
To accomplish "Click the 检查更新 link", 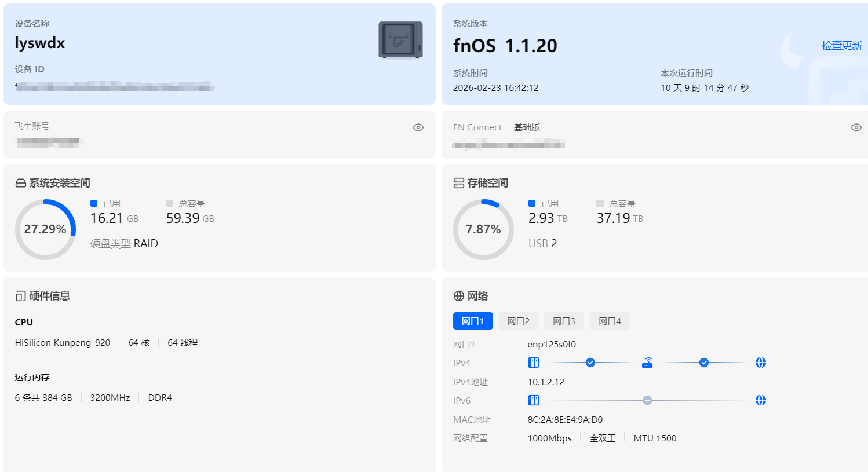I will pos(842,45).
